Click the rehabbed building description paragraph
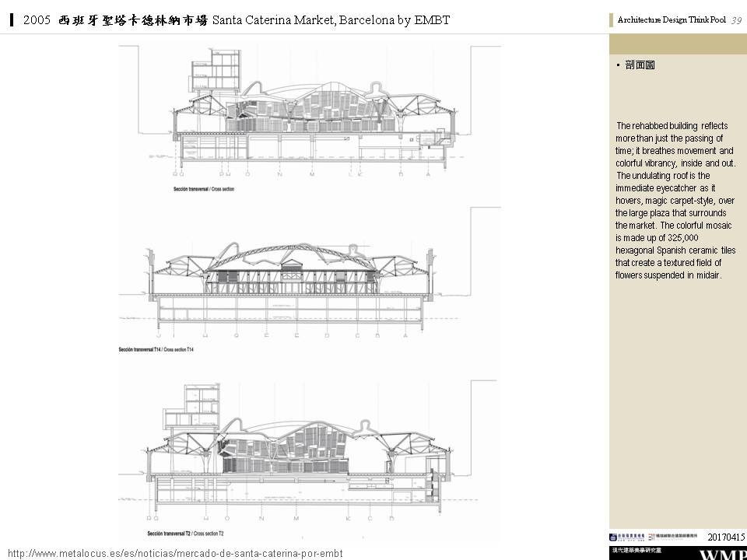Image resolution: width=747 pixels, height=560 pixels. (x=675, y=201)
